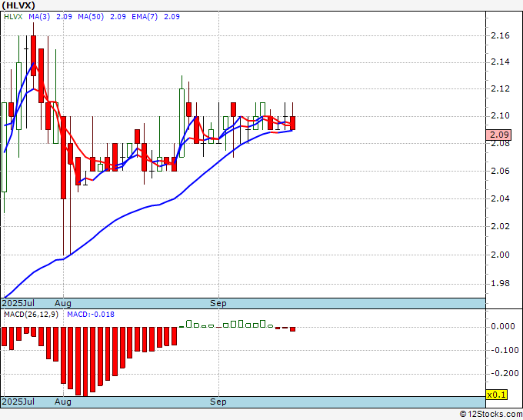Click the Aug label on MACD axis
This screenshot has width=523, height=420.
pyautogui.click(x=63, y=402)
